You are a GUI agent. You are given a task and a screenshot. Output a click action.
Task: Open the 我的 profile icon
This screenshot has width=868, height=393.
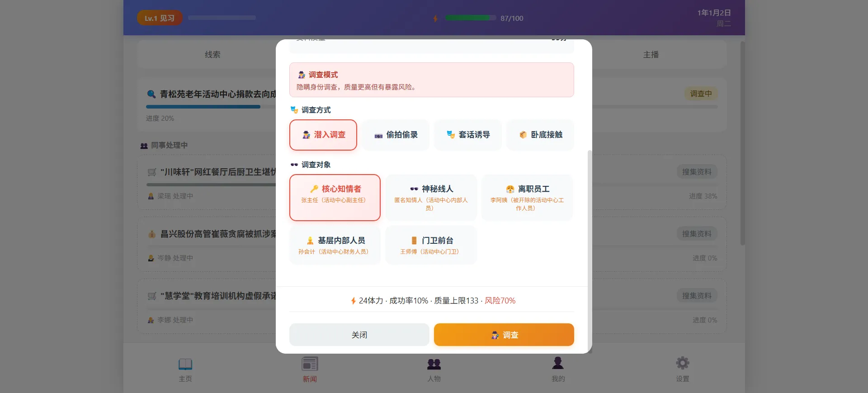pos(558,363)
